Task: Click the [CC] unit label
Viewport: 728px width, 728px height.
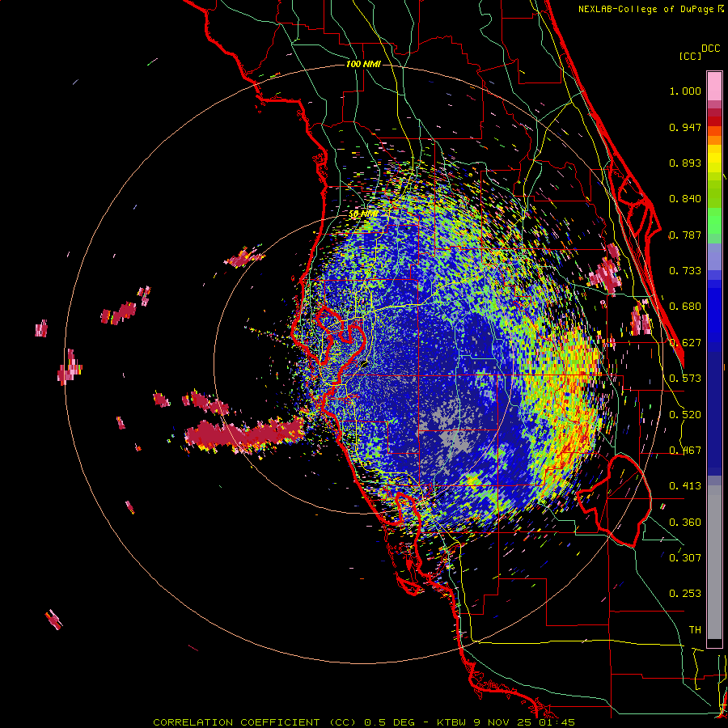Action: tap(690, 56)
